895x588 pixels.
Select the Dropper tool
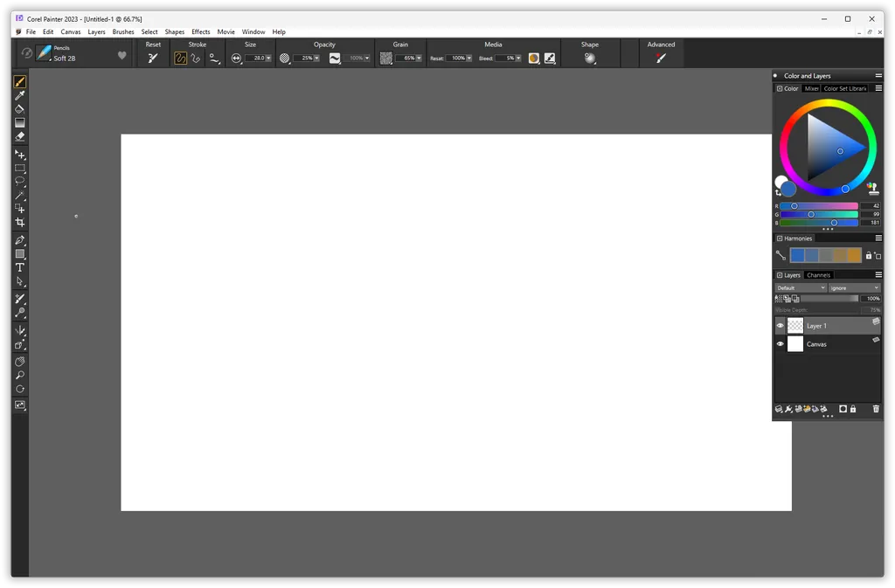point(19,95)
